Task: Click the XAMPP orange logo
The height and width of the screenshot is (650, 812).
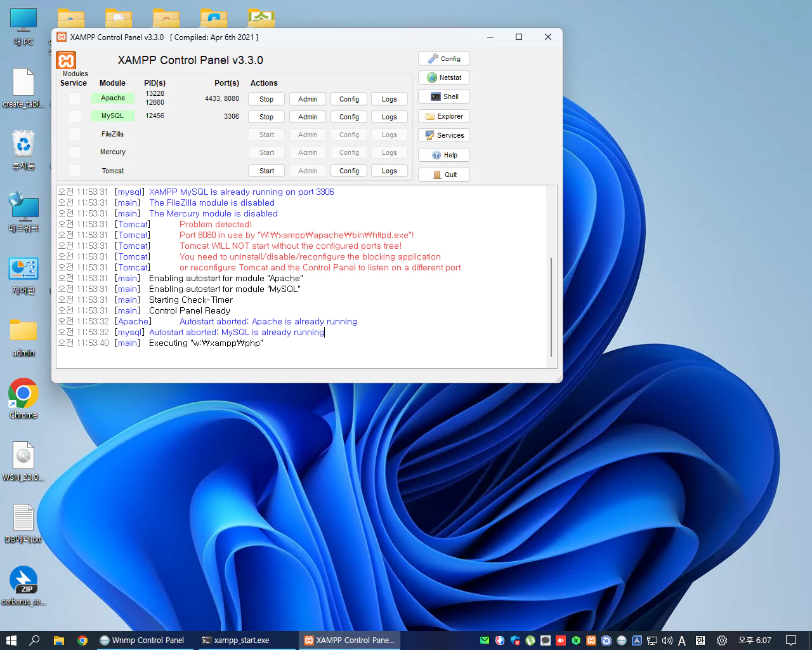Action: coord(66,60)
